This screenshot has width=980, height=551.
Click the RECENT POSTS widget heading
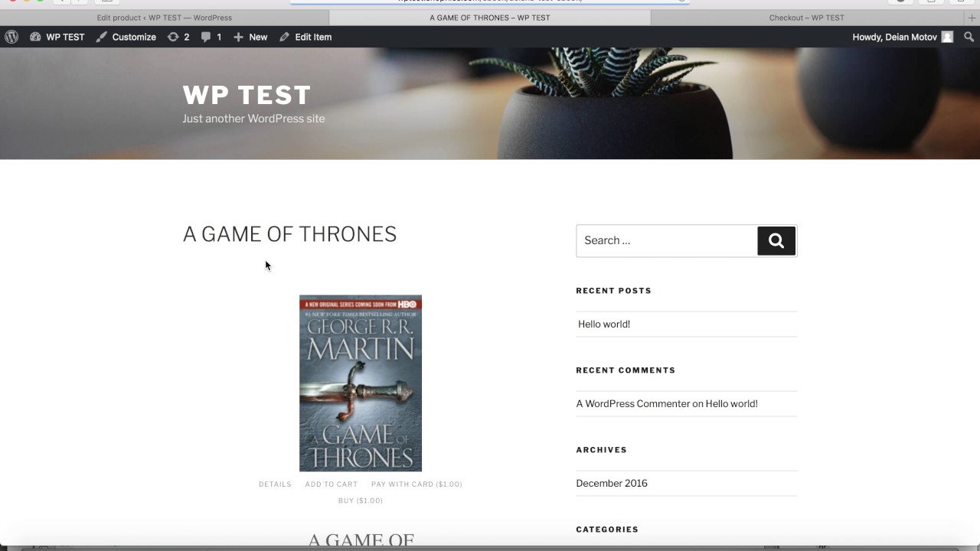click(613, 291)
